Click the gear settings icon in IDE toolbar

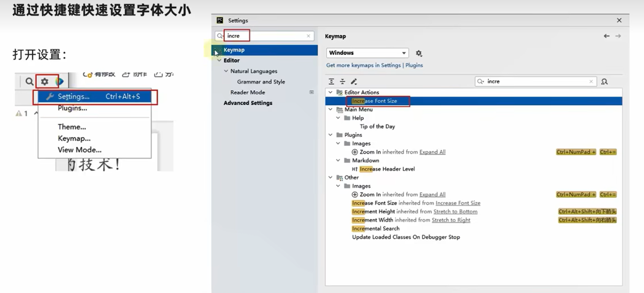[x=45, y=81]
